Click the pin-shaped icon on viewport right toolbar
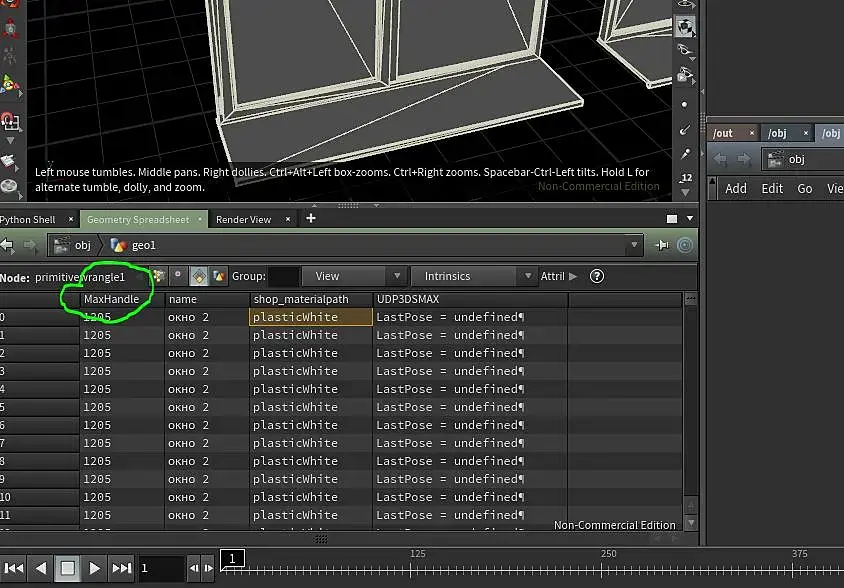Screen dimensions: 844x588 coord(685,155)
